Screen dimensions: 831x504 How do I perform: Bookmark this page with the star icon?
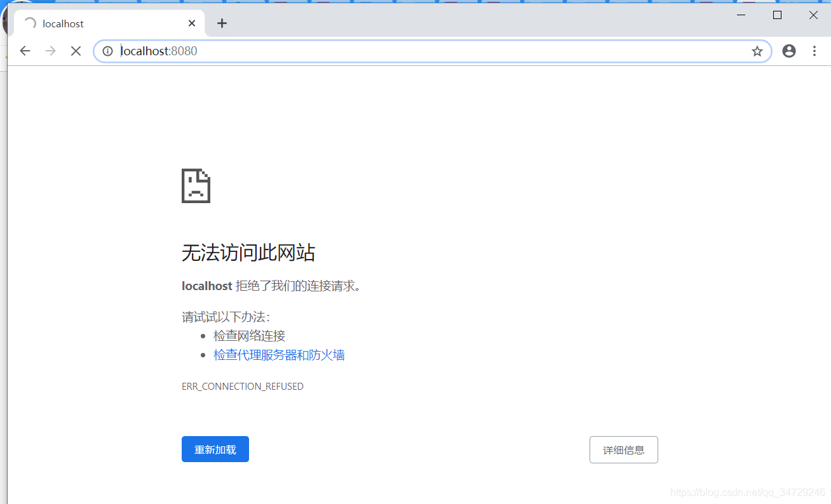[757, 51]
